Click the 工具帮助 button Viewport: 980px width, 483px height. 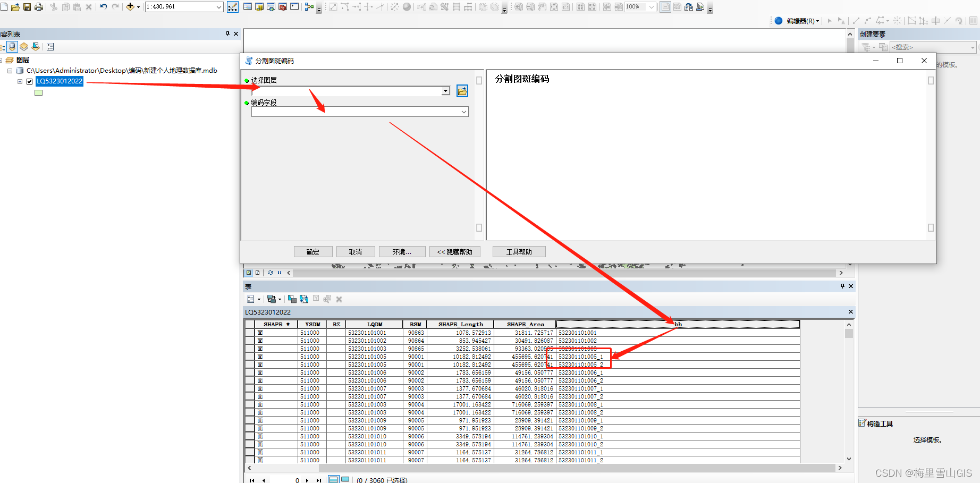pos(519,252)
